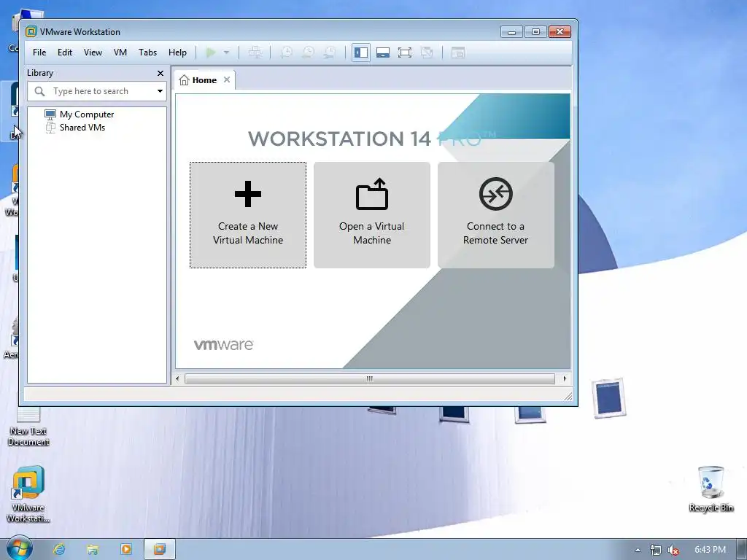Screen dimensions: 747x560
Task: Click the library search field
Action: tap(97, 91)
